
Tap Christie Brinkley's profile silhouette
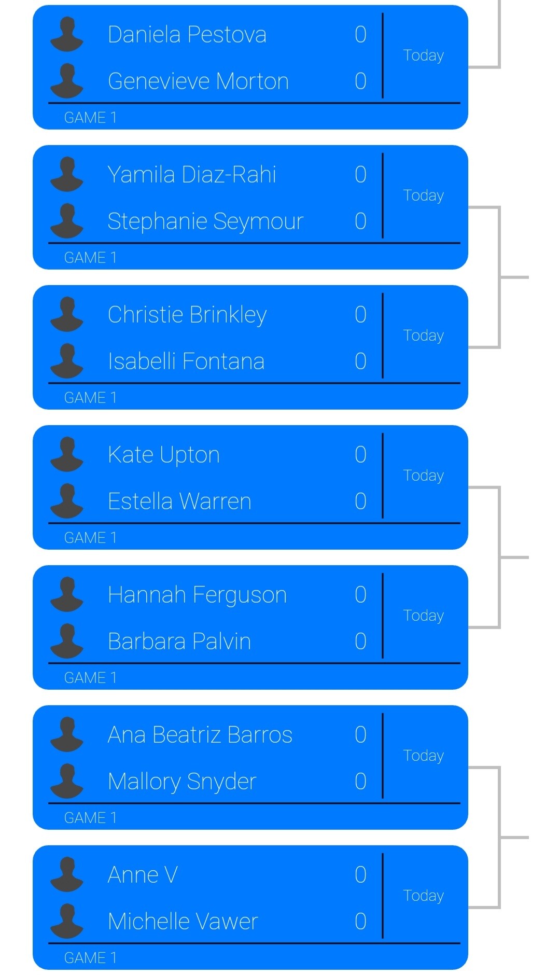point(67,314)
